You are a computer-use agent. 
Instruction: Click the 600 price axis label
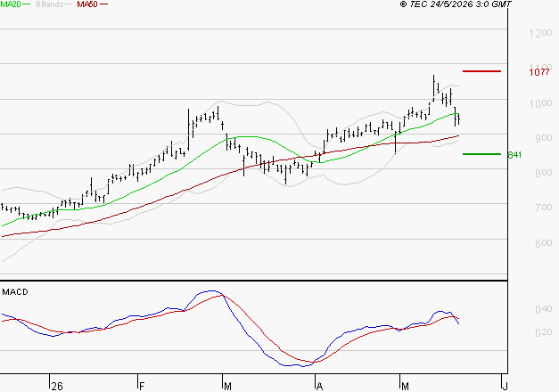click(x=543, y=243)
